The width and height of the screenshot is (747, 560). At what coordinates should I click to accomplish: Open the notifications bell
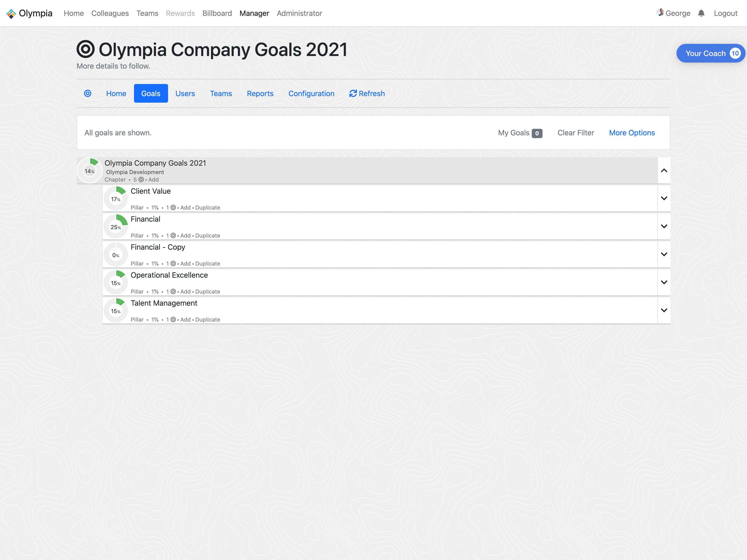(x=701, y=13)
